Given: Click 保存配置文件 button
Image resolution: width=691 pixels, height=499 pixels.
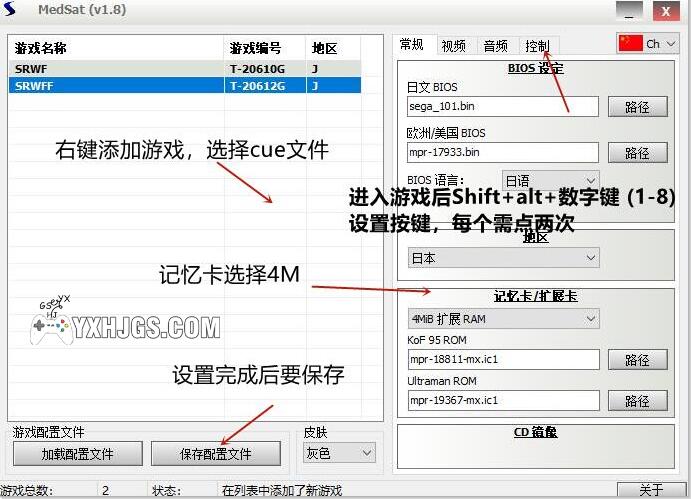Looking at the screenshot, I should click(x=215, y=454).
